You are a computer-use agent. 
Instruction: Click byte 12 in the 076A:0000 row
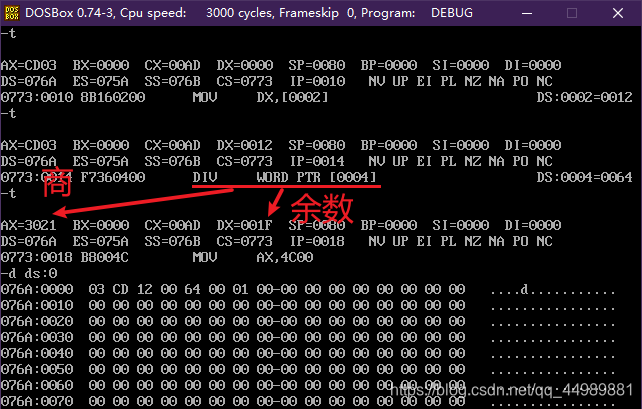tap(145, 289)
